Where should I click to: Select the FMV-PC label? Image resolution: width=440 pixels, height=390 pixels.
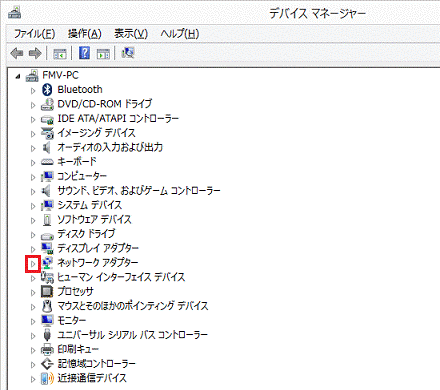pyautogui.click(x=60, y=75)
